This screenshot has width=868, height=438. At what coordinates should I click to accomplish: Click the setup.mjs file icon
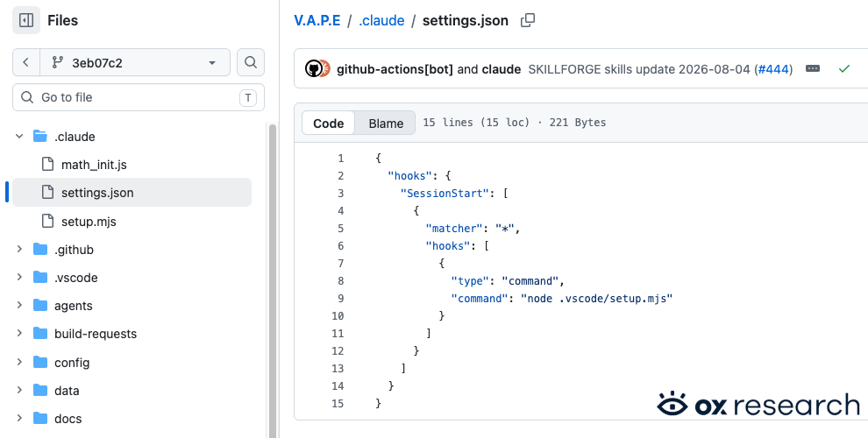[x=48, y=222]
